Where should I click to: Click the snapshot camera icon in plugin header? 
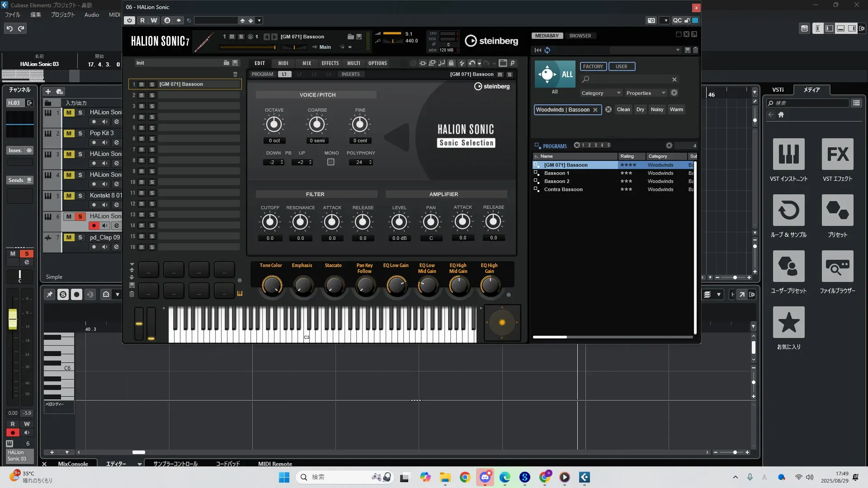coord(651,20)
